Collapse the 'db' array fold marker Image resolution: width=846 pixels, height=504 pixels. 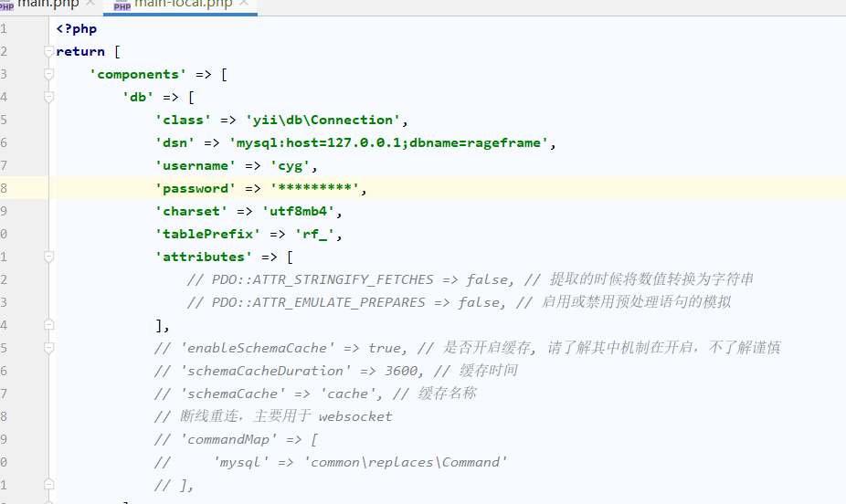pos(48,97)
